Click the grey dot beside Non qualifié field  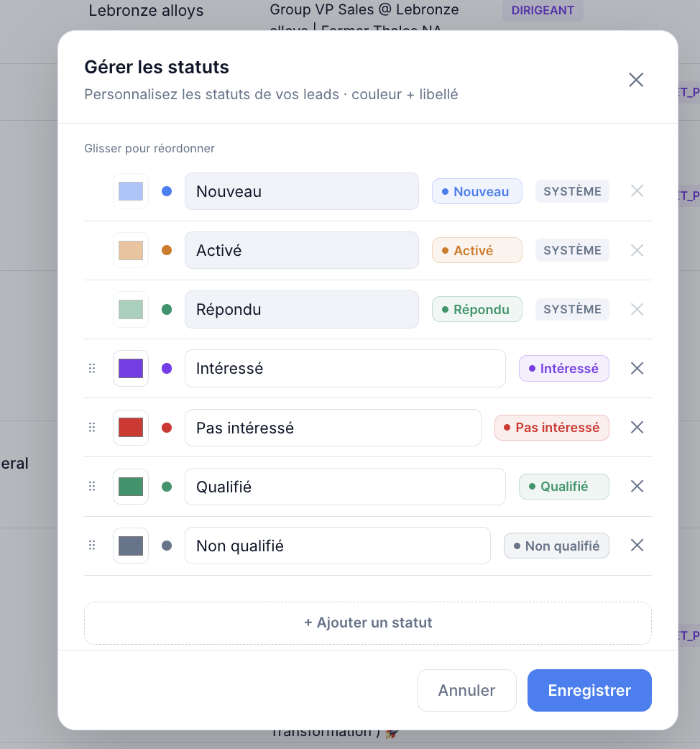pyautogui.click(x=167, y=546)
